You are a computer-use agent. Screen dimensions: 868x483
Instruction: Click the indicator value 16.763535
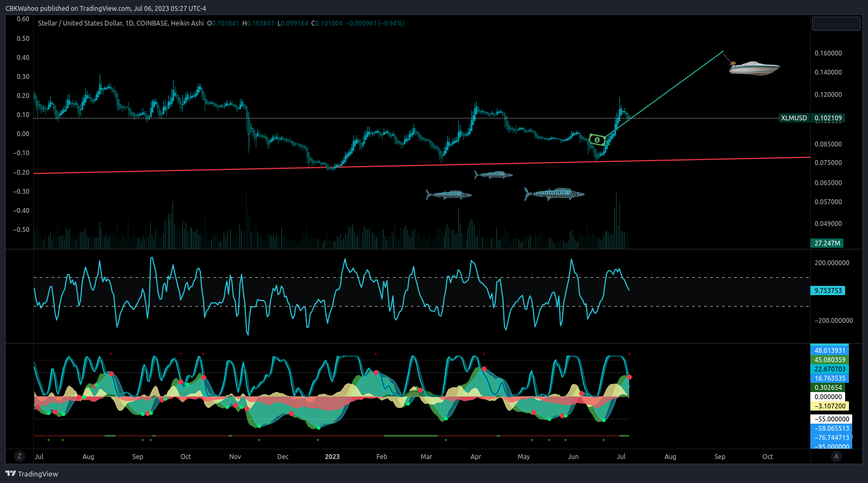[x=830, y=378]
